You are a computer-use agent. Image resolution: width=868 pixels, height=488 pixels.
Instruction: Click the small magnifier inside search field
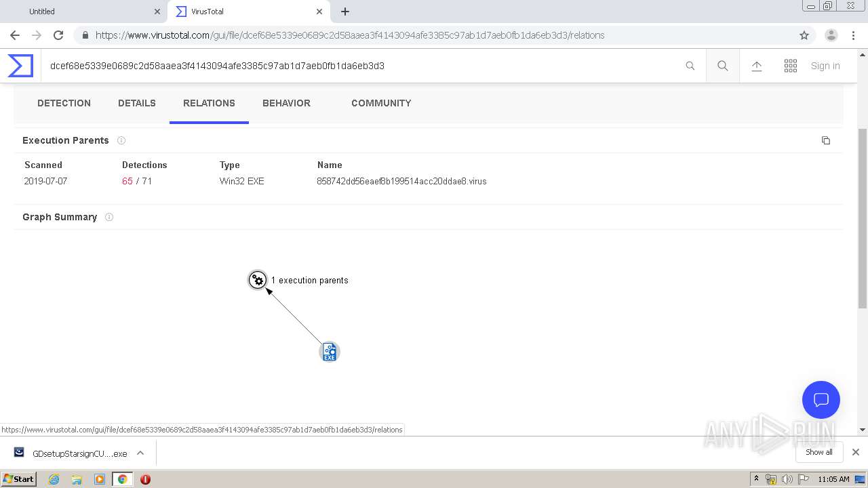click(x=690, y=66)
